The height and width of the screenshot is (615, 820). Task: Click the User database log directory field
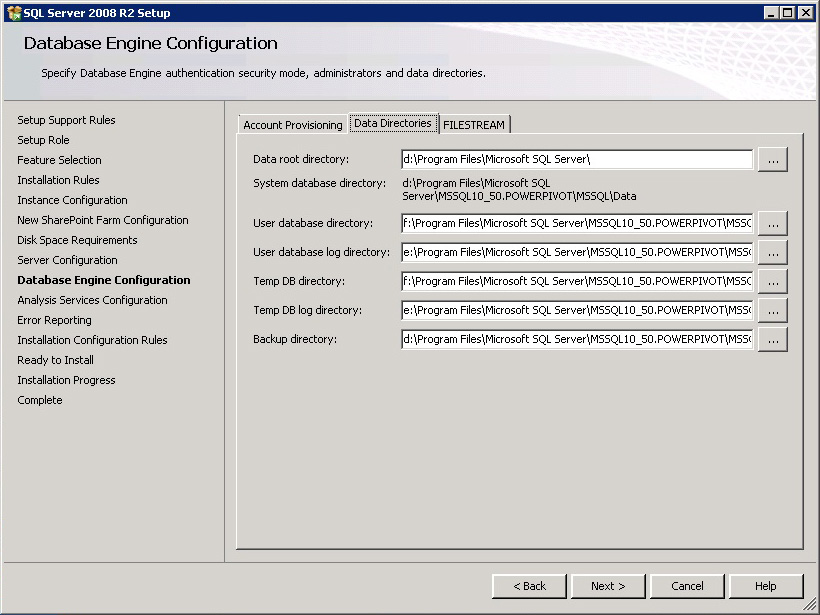(577, 252)
